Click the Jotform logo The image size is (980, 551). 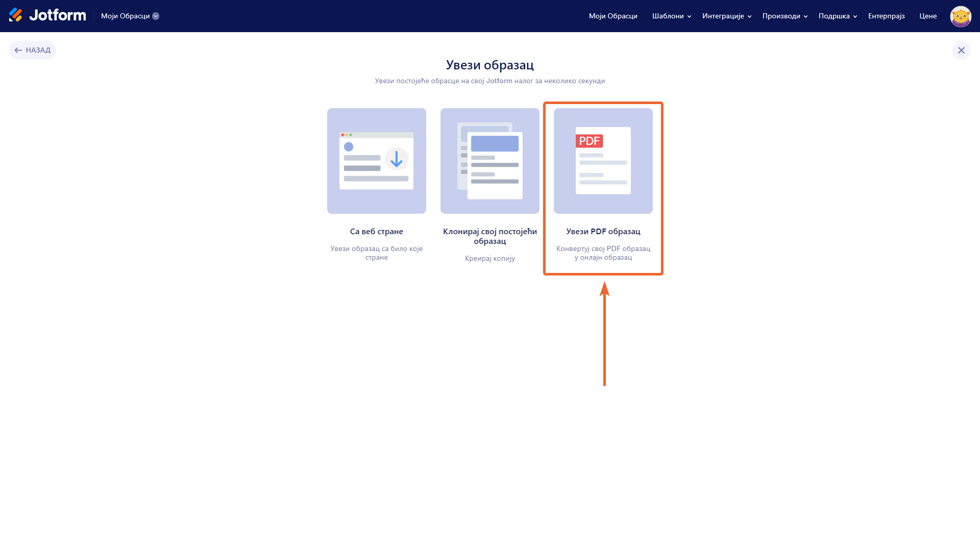tap(47, 16)
